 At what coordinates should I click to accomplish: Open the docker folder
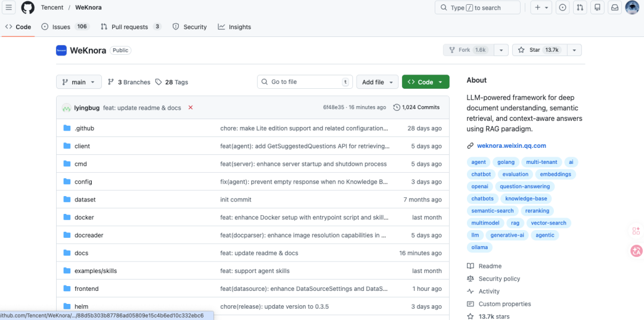click(x=84, y=218)
